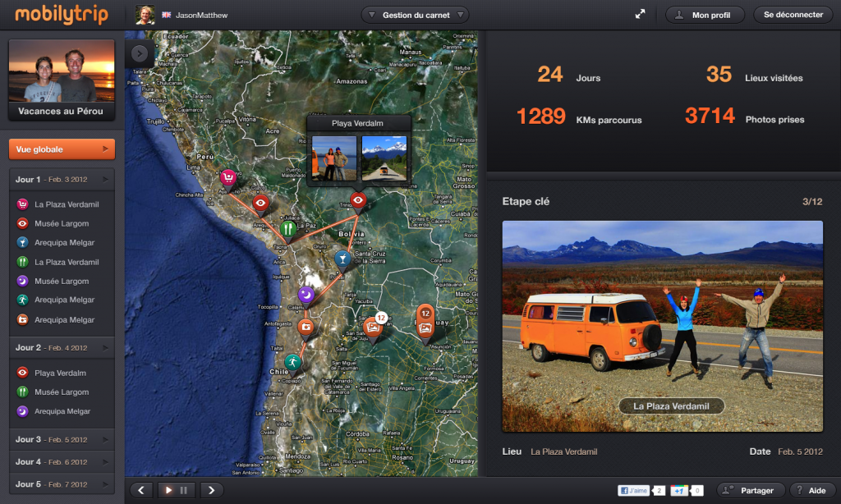The width and height of the screenshot is (841, 504).
Task: Click the UK flag language icon
Action: [x=167, y=15]
